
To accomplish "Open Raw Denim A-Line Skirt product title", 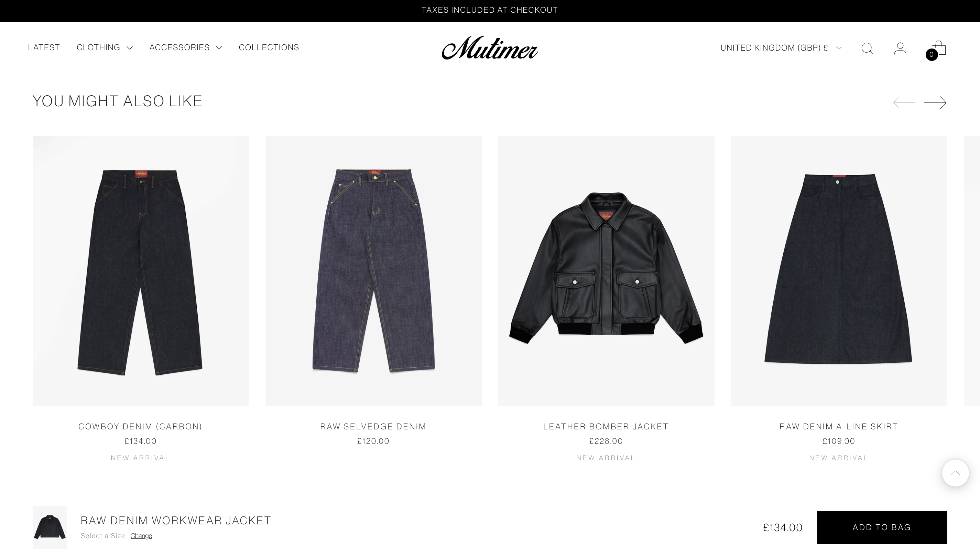I will coord(839,426).
